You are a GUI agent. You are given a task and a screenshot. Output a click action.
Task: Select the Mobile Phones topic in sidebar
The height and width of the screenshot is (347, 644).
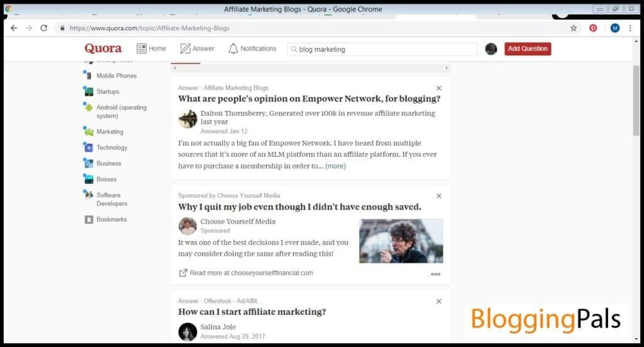pyautogui.click(x=116, y=76)
